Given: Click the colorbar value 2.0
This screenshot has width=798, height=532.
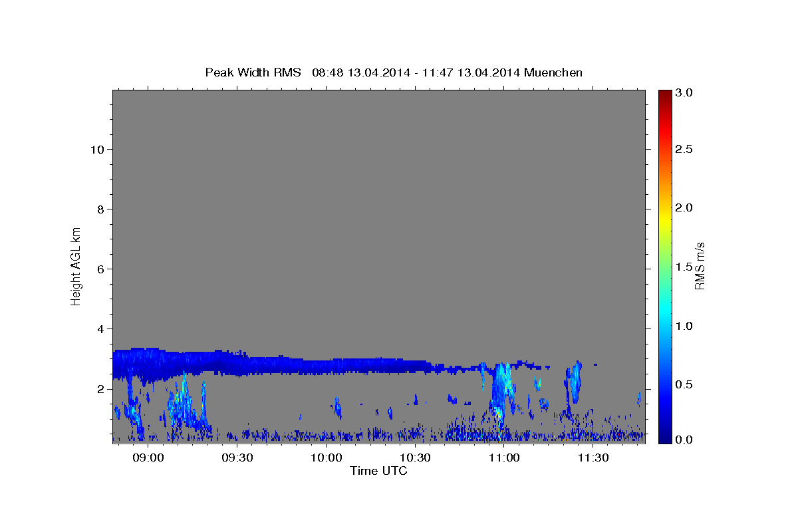Looking at the screenshot, I should (684, 207).
